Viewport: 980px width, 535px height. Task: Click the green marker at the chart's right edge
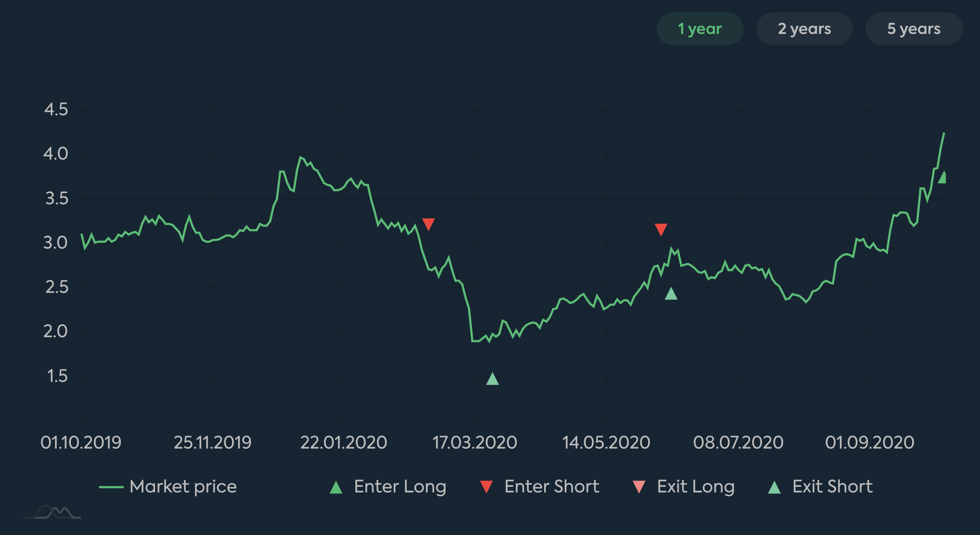[942, 177]
